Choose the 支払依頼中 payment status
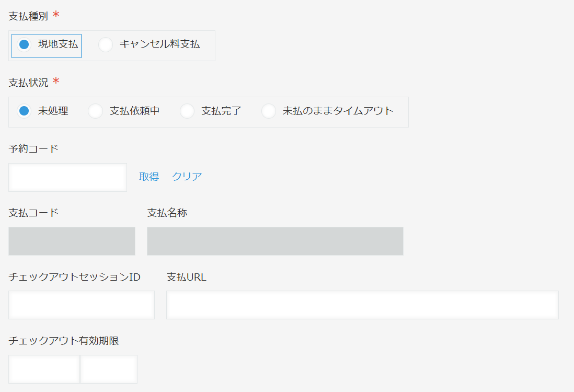Screen dimensions: 574x392 point(124,111)
